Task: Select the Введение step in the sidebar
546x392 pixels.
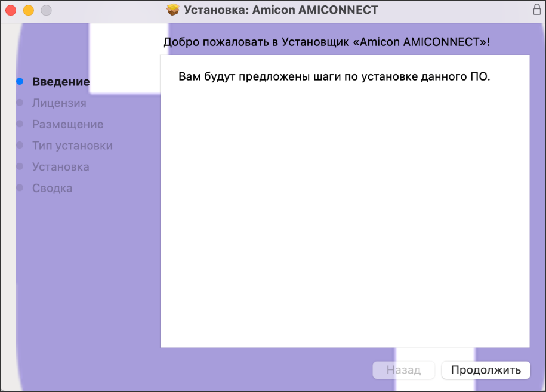Action: pyautogui.click(x=61, y=81)
